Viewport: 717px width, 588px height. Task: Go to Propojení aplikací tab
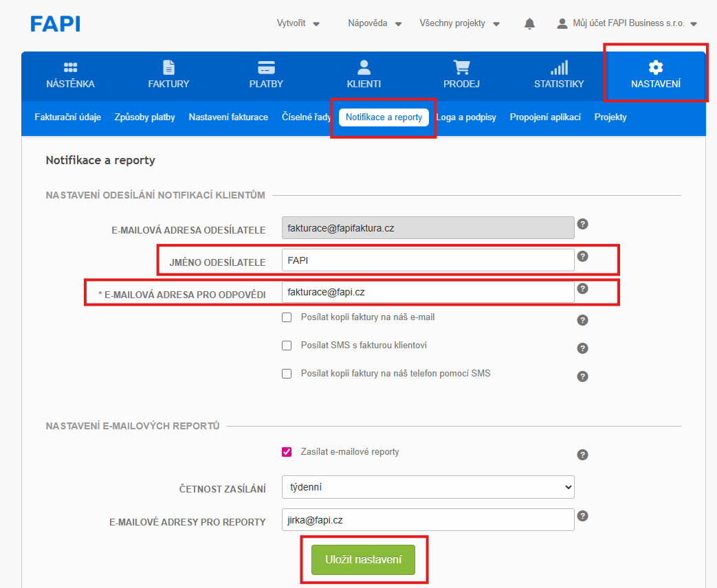[545, 117]
